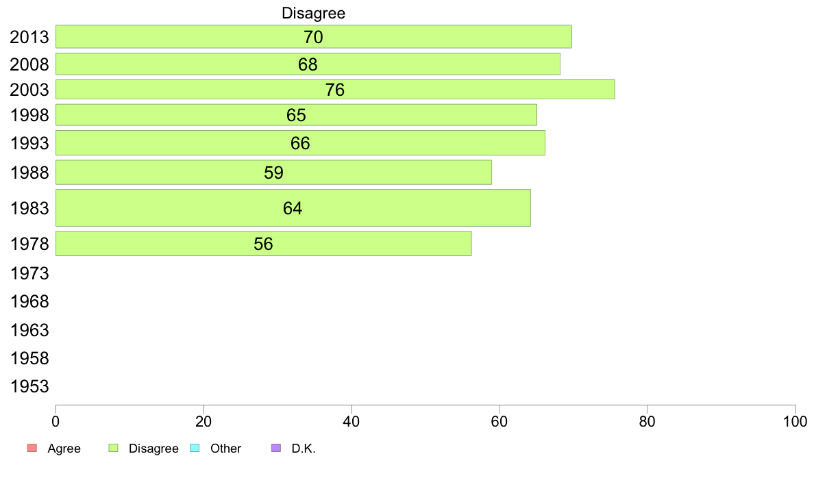Click the 1953 year label
The height and width of the screenshot is (504, 814).
[x=29, y=386]
